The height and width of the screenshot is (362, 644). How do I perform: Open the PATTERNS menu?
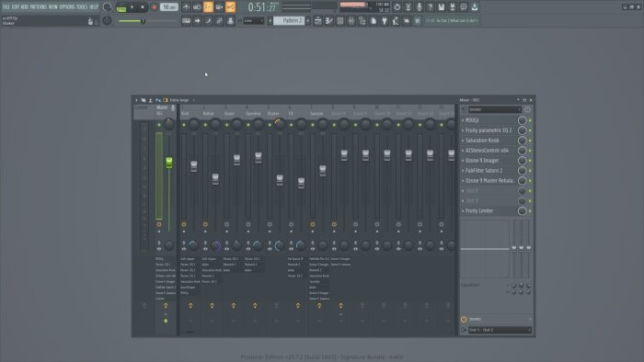(39, 7)
